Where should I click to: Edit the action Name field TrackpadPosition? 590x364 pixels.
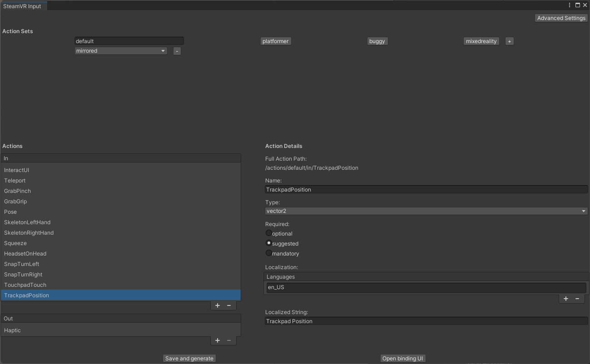point(426,190)
